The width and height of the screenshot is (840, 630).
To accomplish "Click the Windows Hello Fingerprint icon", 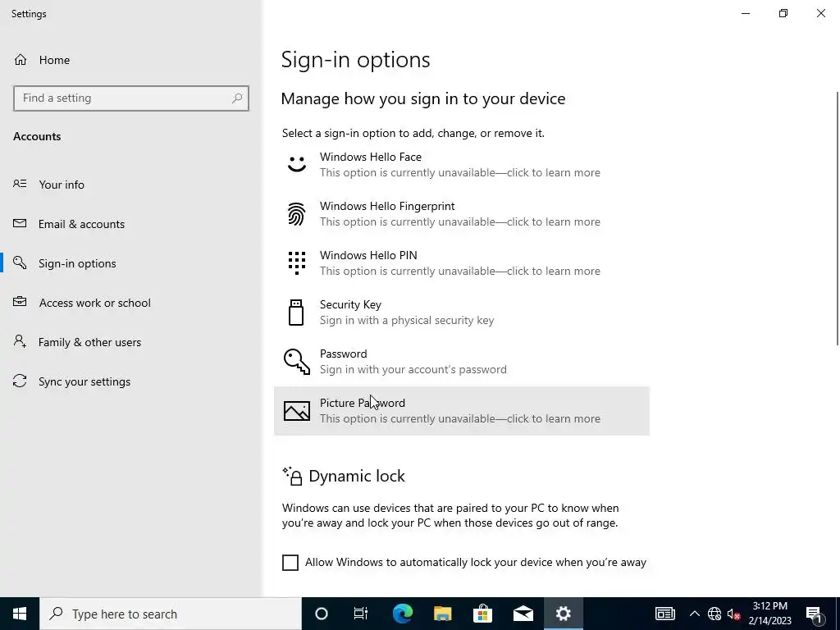I will pos(297,214).
